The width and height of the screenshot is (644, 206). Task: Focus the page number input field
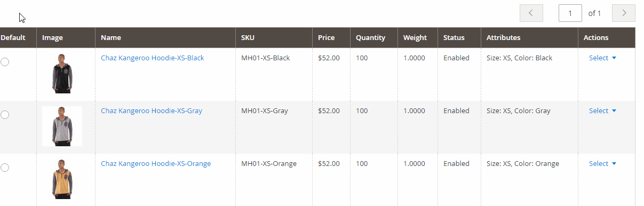pyautogui.click(x=570, y=13)
